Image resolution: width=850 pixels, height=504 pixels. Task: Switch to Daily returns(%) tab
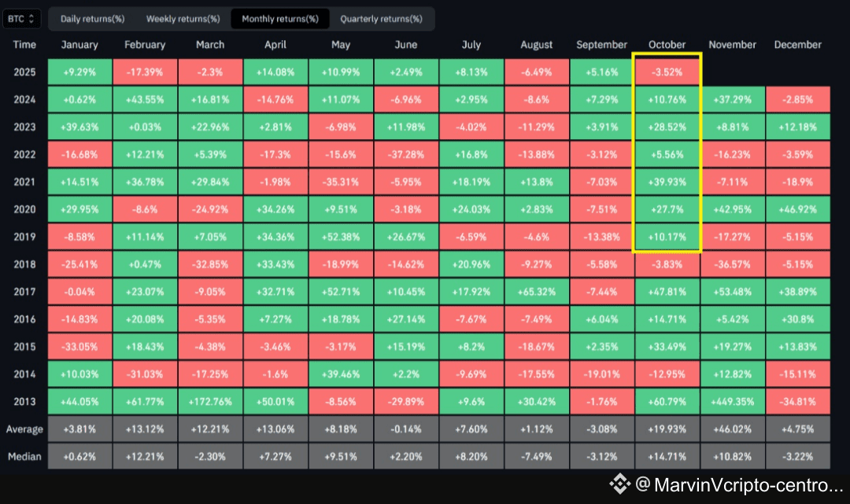point(92,18)
